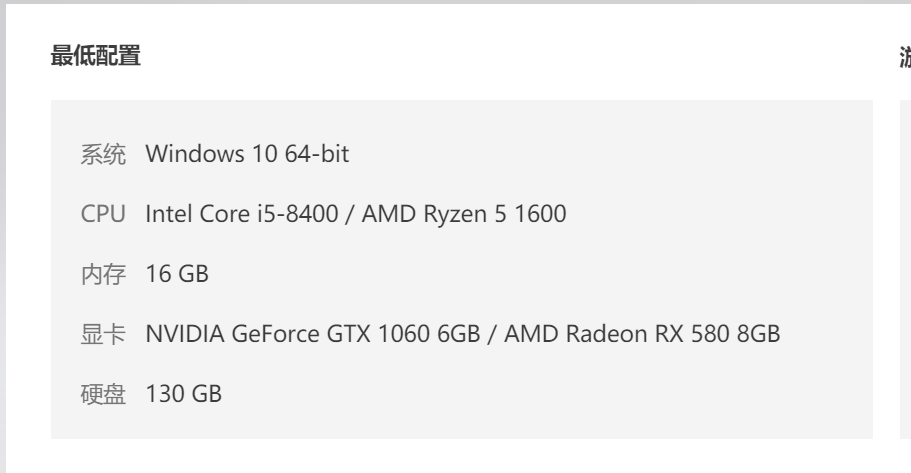Click the slash between the CPU models
The width and height of the screenshot is (911, 473).
click(x=350, y=214)
